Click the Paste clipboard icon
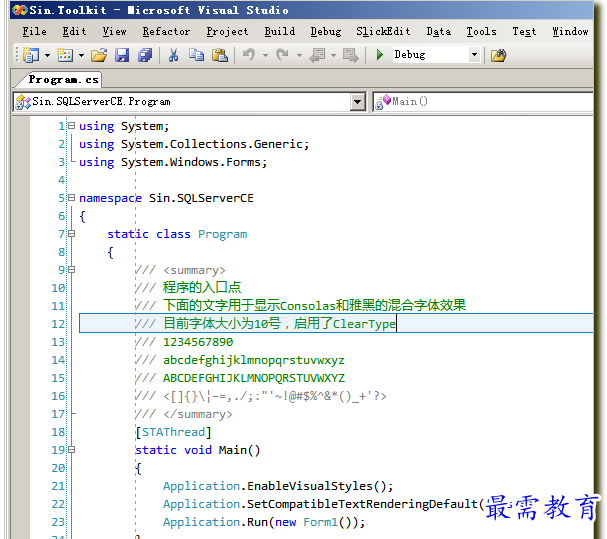 [219, 55]
